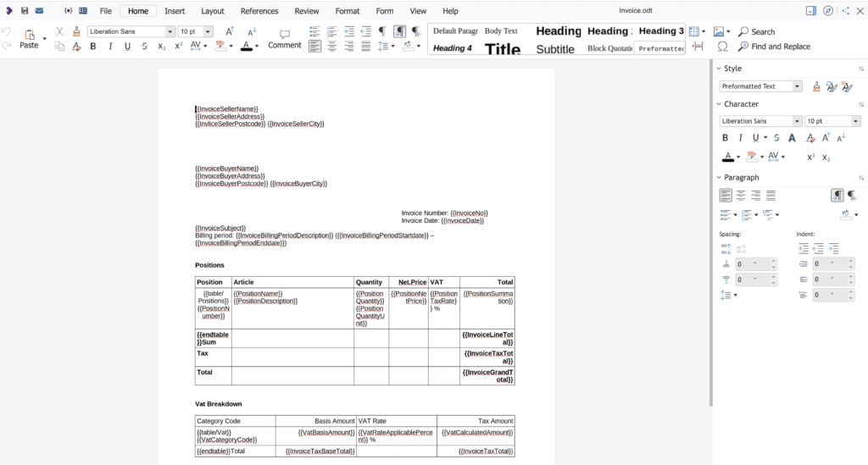Toggle Italic in the sidebar Character panel

coord(740,137)
